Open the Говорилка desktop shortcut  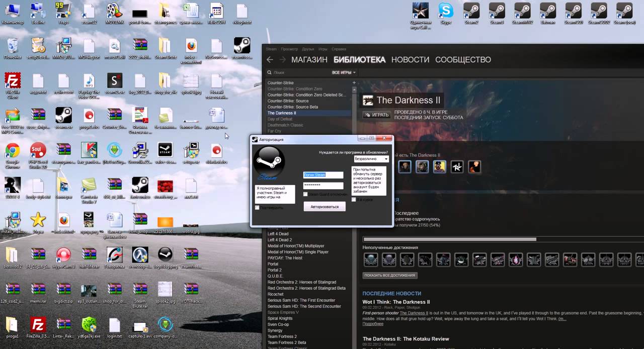[x=115, y=258]
